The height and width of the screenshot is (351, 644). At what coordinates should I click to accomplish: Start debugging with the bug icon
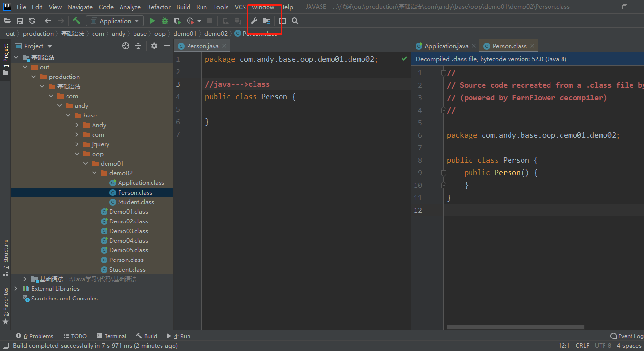165,21
